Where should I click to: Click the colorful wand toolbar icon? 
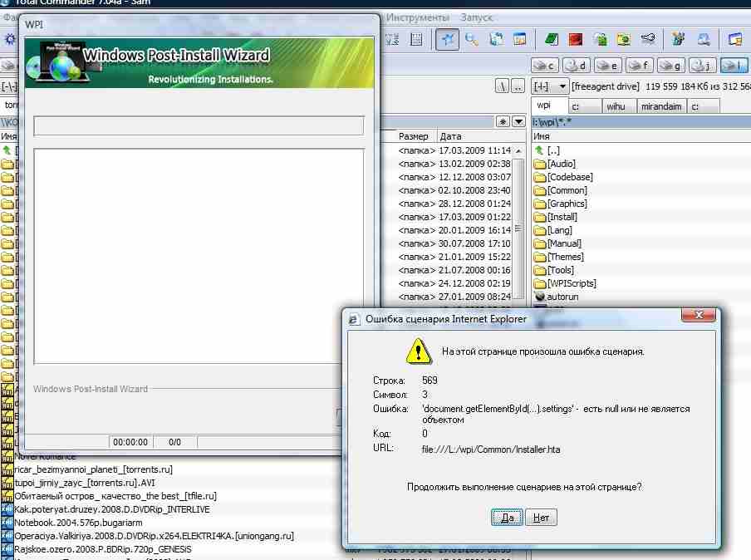click(678, 39)
